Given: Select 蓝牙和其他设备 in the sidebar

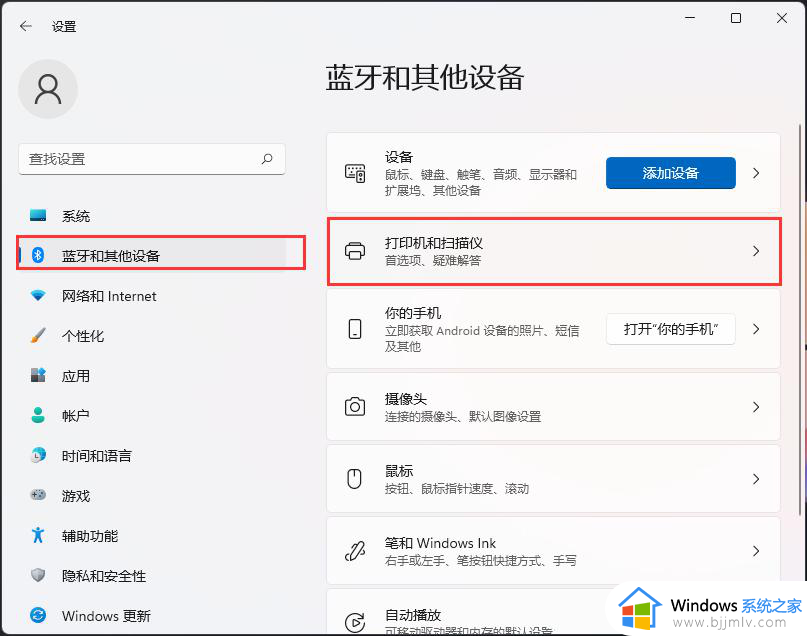Looking at the screenshot, I should 152,255.
